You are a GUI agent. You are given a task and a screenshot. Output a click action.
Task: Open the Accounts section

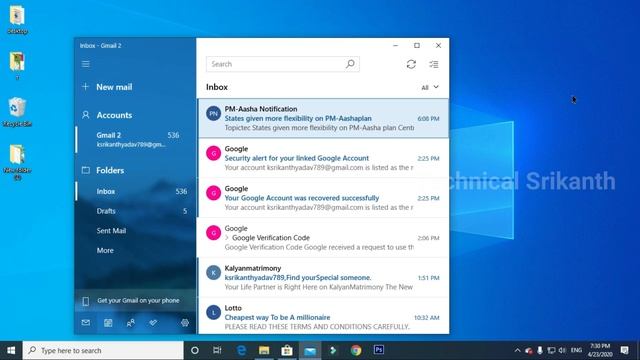[x=107, y=115]
